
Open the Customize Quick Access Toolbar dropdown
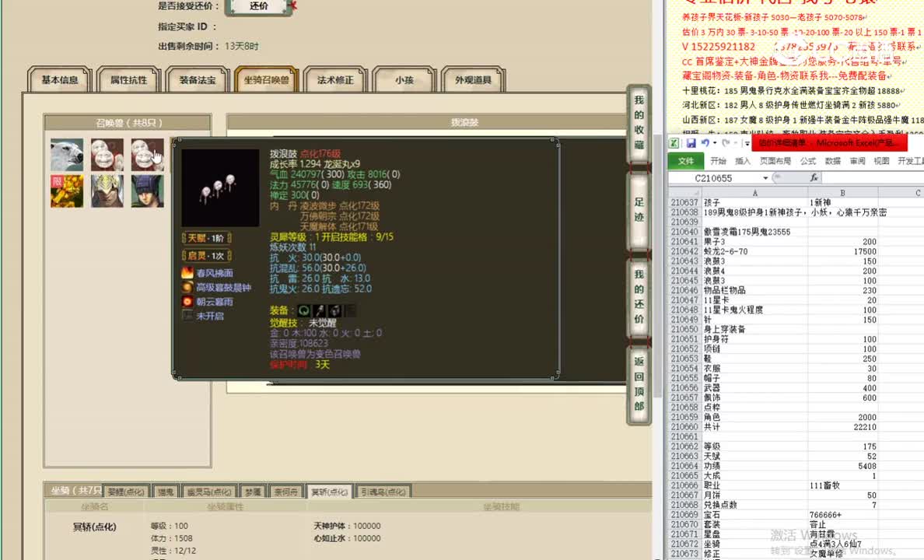point(747,143)
